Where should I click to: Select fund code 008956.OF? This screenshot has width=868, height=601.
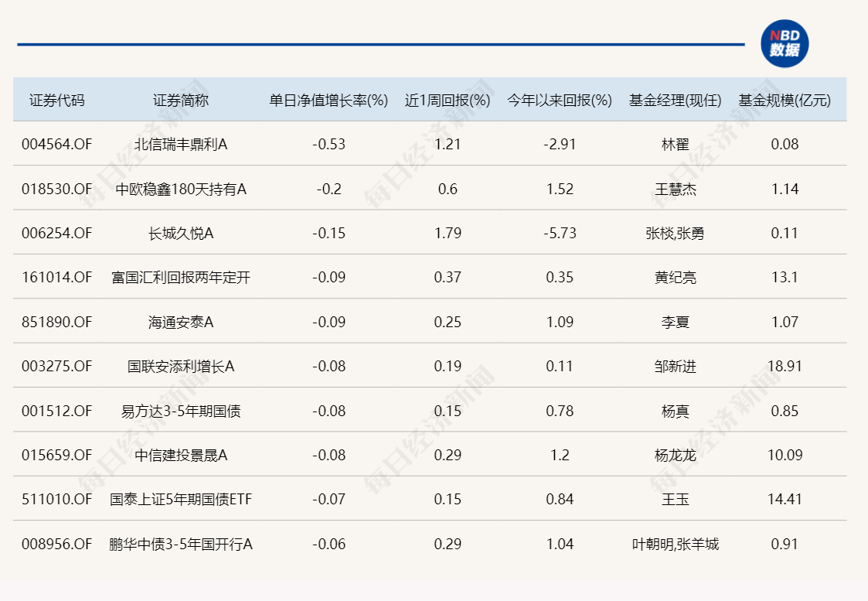pyautogui.click(x=57, y=544)
